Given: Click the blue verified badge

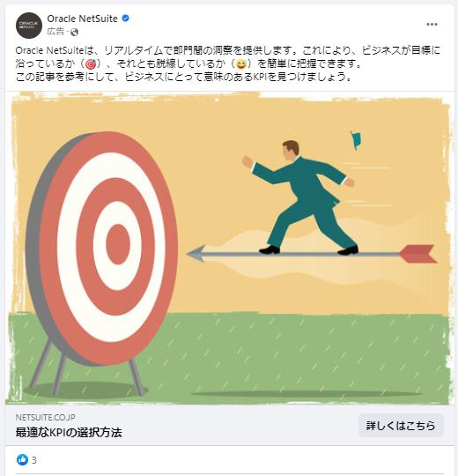Looking at the screenshot, I should pos(126,19).
